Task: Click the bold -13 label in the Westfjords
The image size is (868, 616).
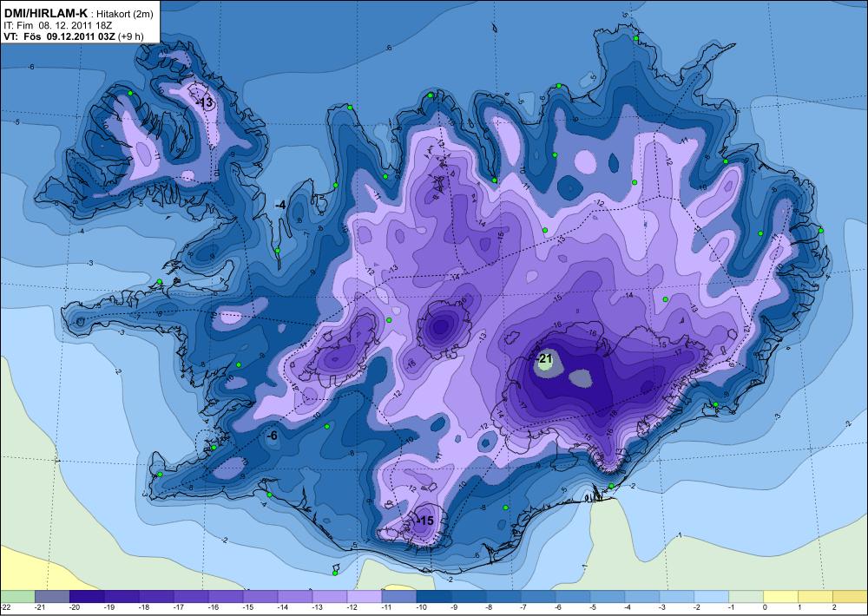Action: click(206, 102)
